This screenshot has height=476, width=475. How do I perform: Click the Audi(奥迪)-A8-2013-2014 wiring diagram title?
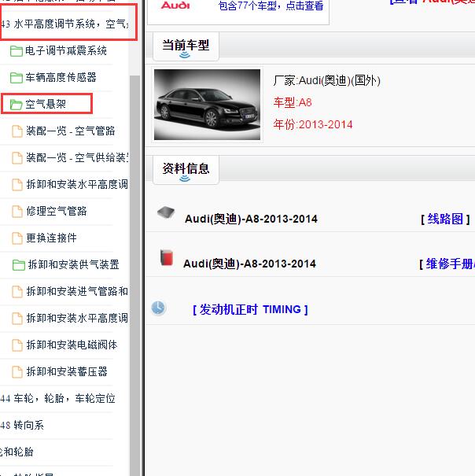pyautogui.click(x=251, y=219)
